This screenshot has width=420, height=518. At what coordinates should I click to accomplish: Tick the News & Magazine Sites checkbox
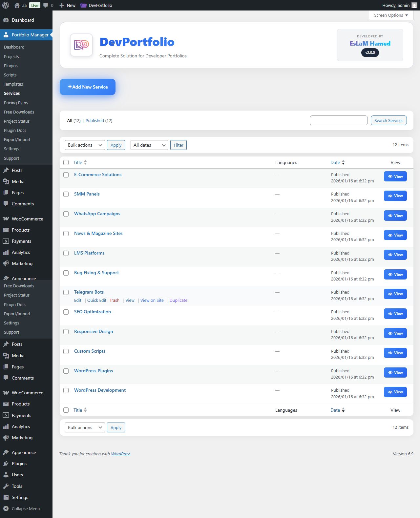point(66,234)
